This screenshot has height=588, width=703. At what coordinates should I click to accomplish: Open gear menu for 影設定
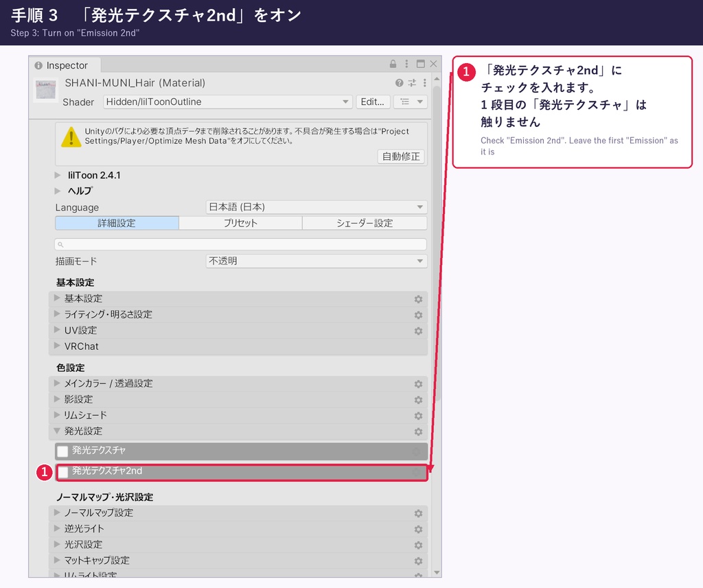coord(418,400)
